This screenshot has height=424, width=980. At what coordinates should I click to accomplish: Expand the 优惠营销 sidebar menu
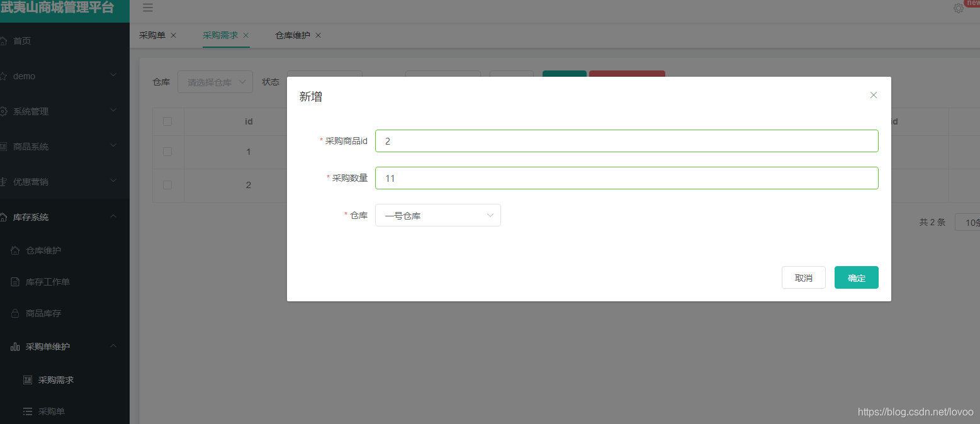(113, 181)
